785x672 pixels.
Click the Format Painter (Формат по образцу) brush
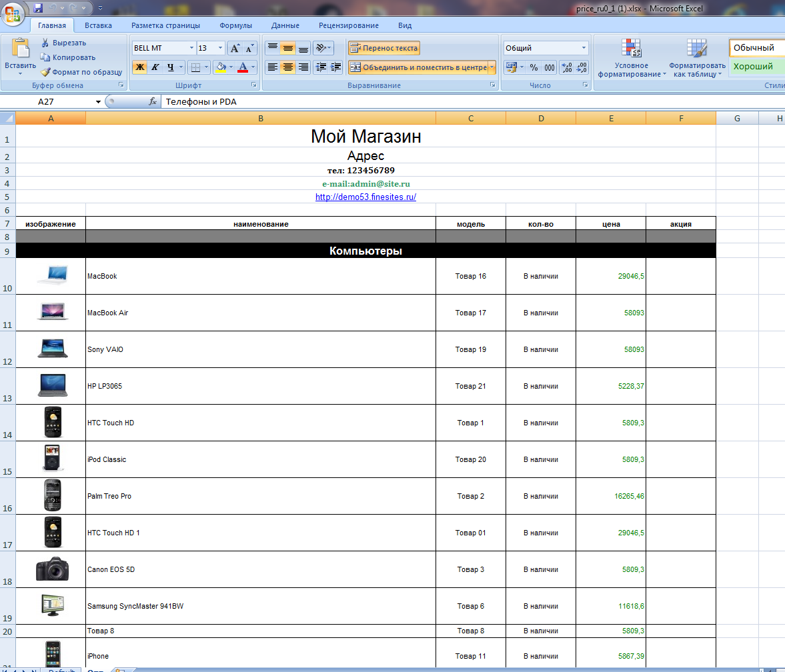click(x=45, y=72)
